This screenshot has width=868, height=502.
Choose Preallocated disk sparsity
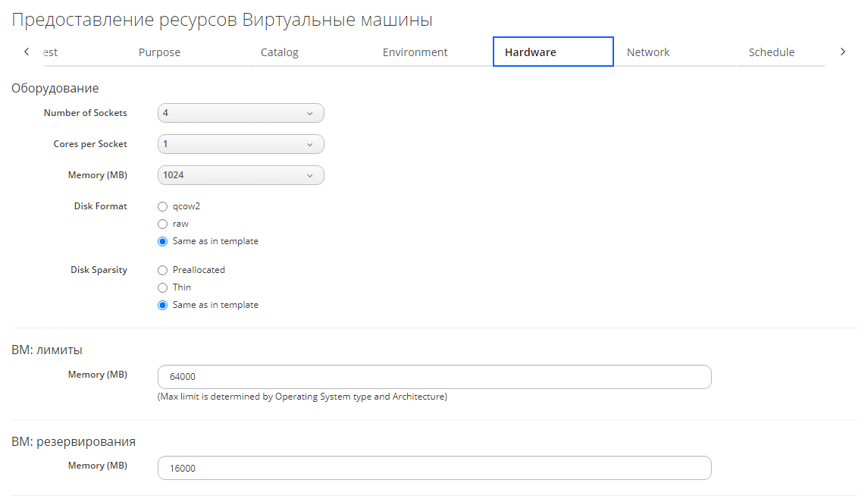(x=162, y=270)
